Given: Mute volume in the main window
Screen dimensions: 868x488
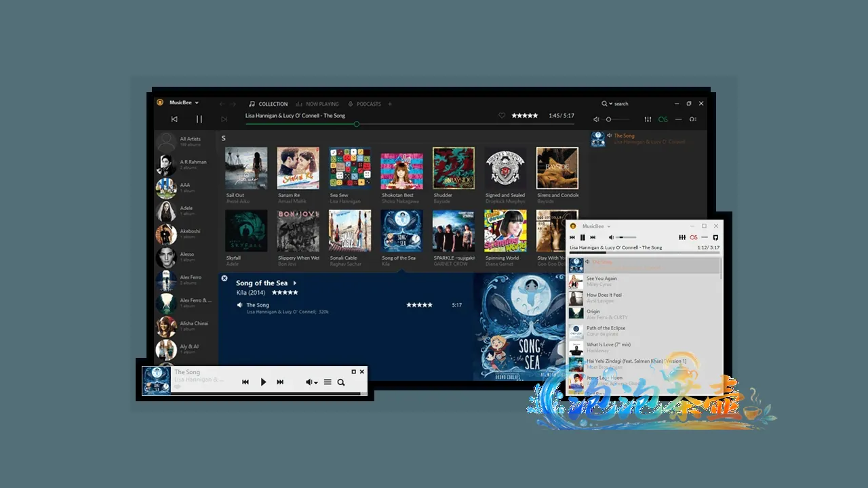Looking at the screenshot, I should pyautogui.click(x=597, y=119).
